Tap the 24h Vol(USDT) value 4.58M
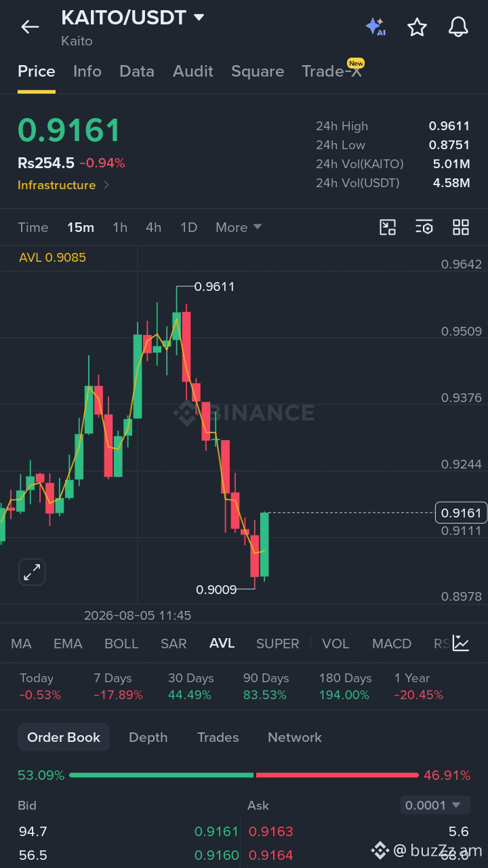The image size is (488, 868). [x=451, y=183]
